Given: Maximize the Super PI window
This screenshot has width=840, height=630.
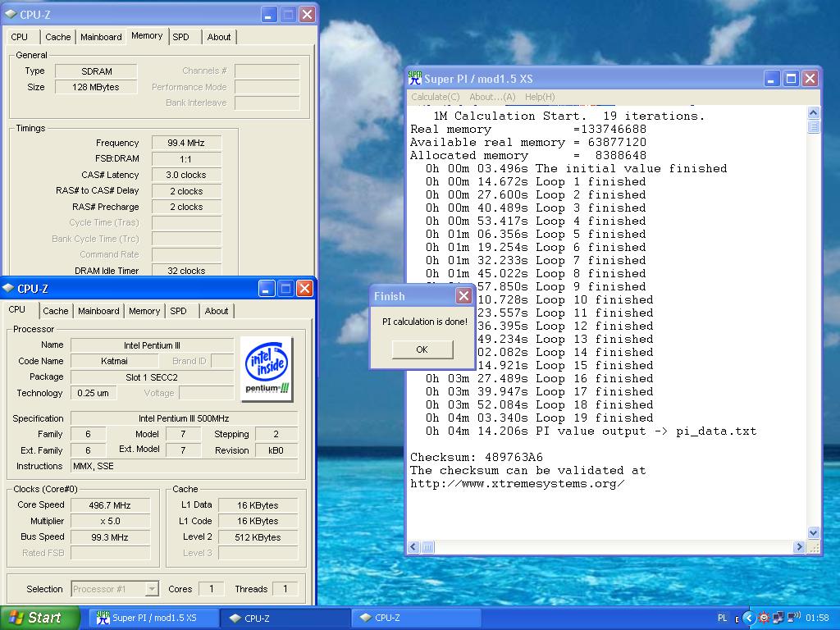Looking at the screenshot, I should point(791,79).
